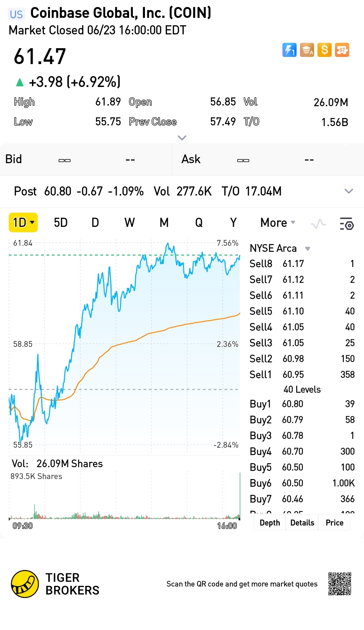Open the NYSE Arca exchange dropdown

pos(307,249)
